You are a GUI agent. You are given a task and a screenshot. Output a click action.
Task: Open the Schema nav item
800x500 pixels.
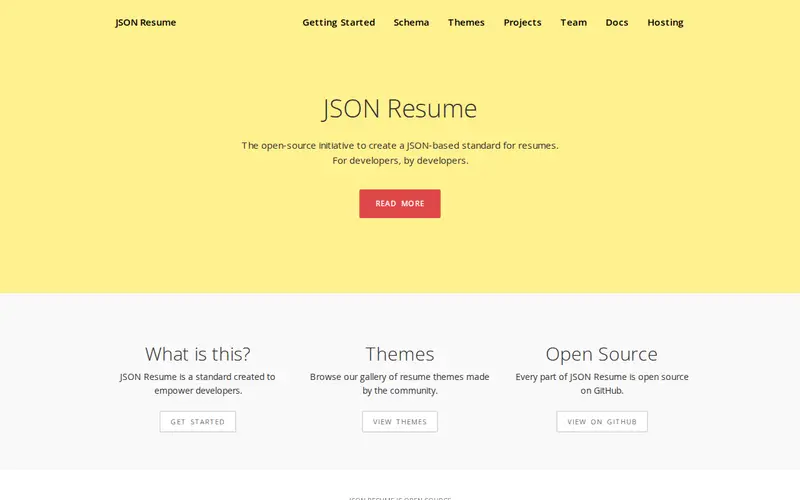coord(411,22)
